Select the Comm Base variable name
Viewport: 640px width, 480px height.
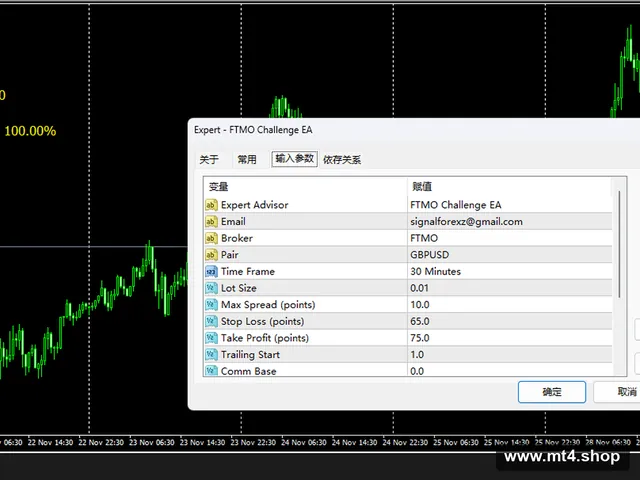tap(249, 371)
